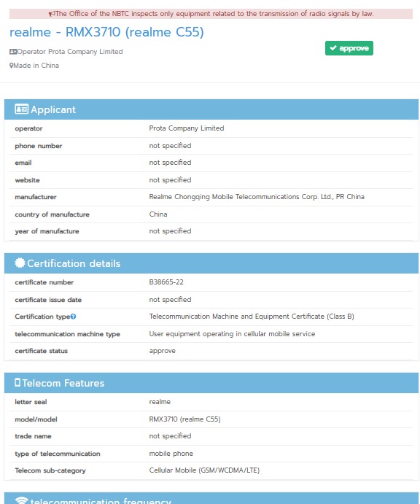
Task: Click the 'manufacturer' row label
Action: [x=35, y=197]
